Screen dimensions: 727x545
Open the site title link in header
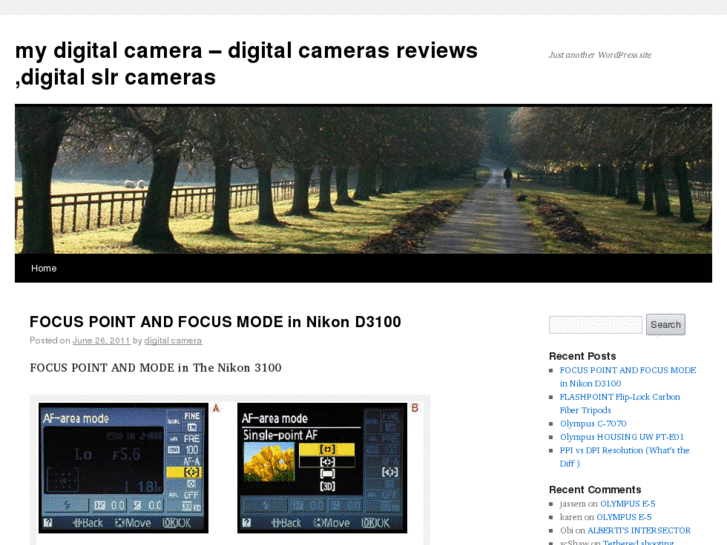246,63
